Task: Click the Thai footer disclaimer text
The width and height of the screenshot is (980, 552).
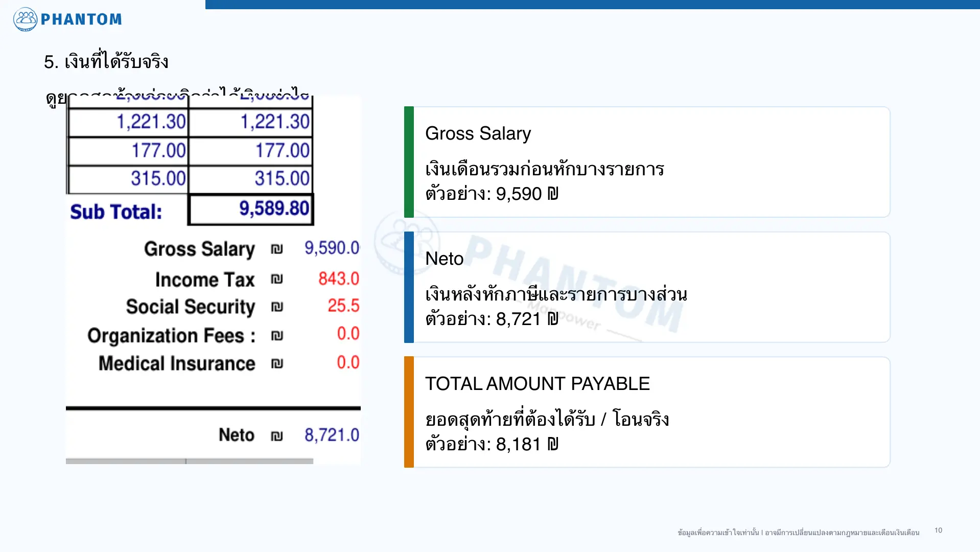Action: [798, 533]
